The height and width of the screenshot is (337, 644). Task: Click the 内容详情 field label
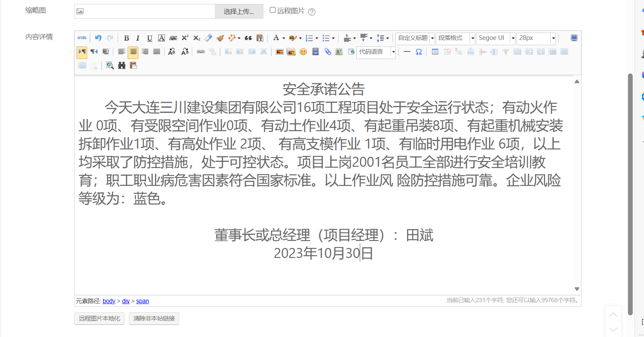click(39, 37)
